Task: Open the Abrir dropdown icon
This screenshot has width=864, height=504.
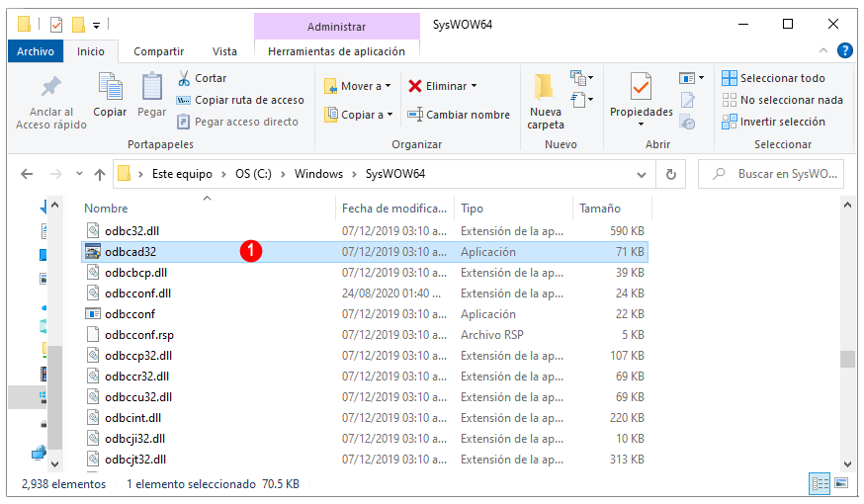Action: tap(692, 78)
